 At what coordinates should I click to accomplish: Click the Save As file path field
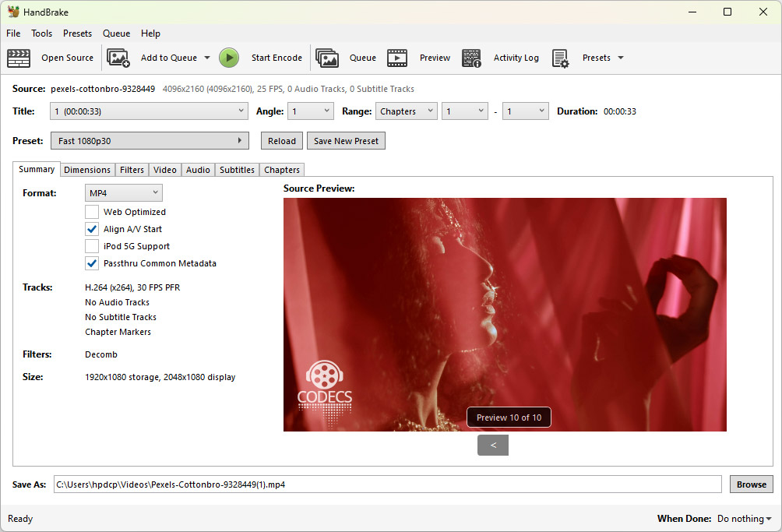pyautogui.click(x=388, y=484)
